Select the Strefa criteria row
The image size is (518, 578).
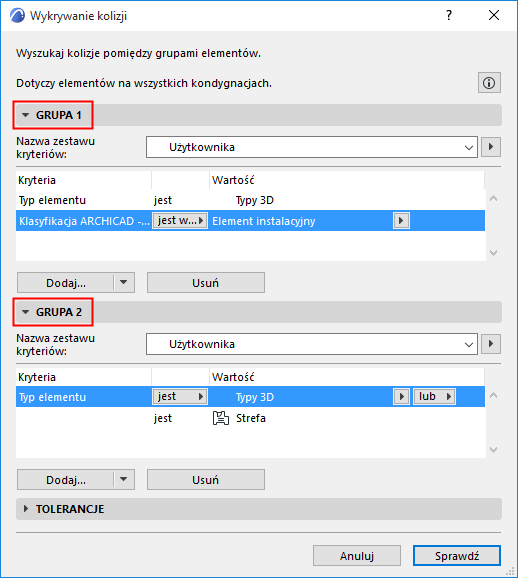(250, 418)
